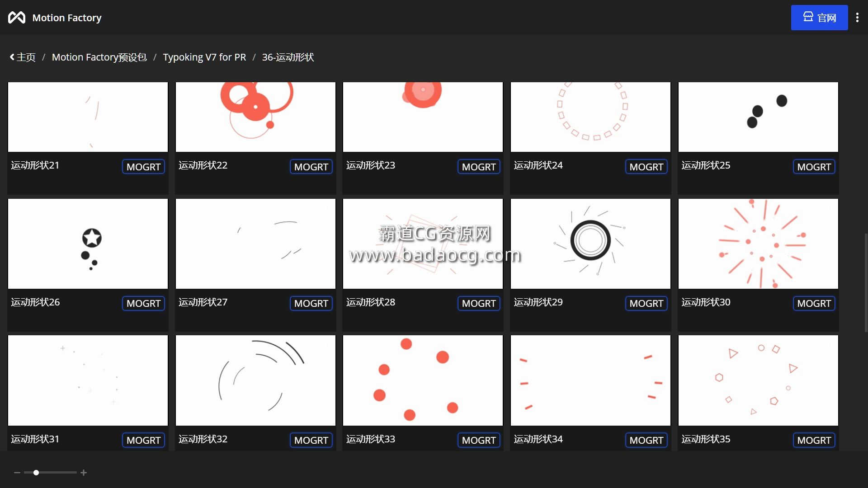Select the 运动形状30 burst thumbnail
This screenshot has width=868, height=488.
click(758, 244)
